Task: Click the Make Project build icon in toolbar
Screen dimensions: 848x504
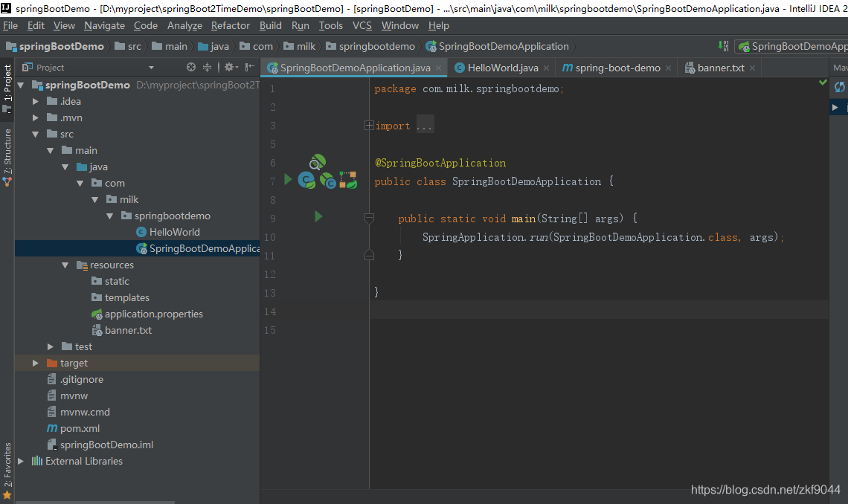Action: click(724, 46)
